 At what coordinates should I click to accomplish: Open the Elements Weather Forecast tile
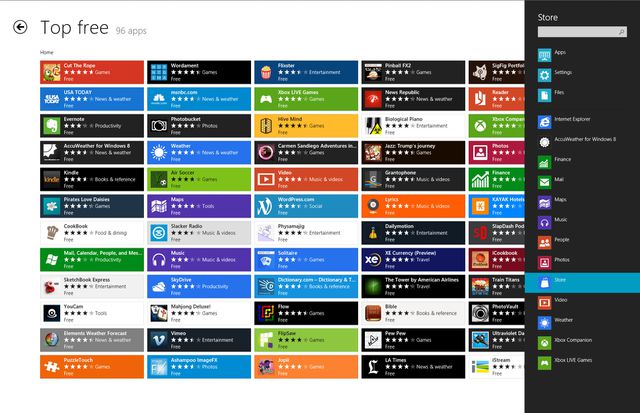coord(92,340)
